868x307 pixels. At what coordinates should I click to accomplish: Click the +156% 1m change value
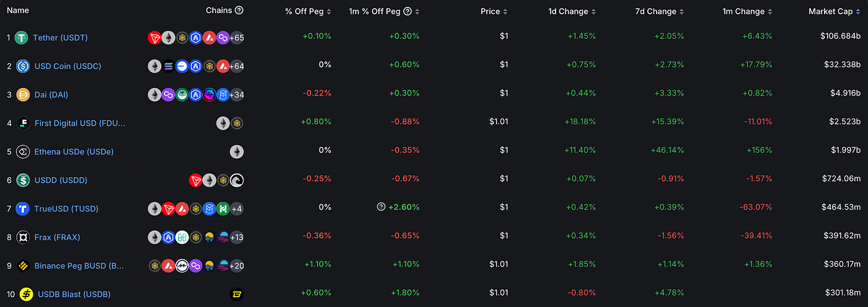coord(758,151)
